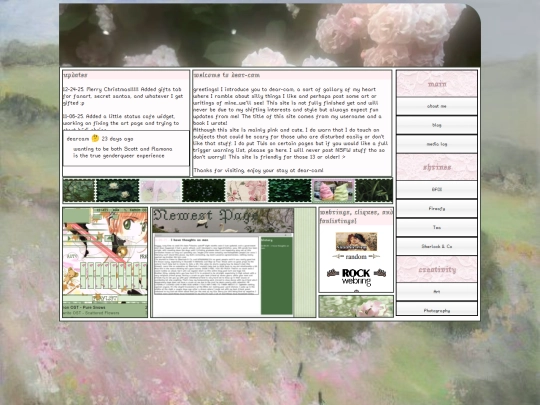
Task: Click the pink flower image below webrings
Action: coord(356,306)
